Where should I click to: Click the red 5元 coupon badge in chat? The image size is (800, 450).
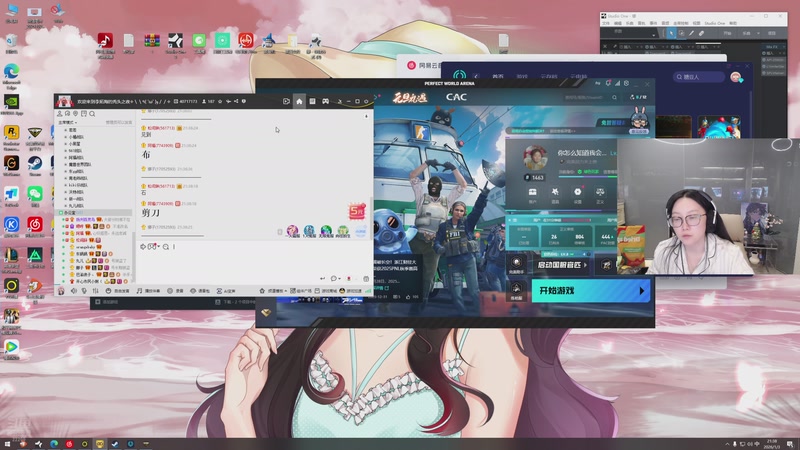[357, 211]
